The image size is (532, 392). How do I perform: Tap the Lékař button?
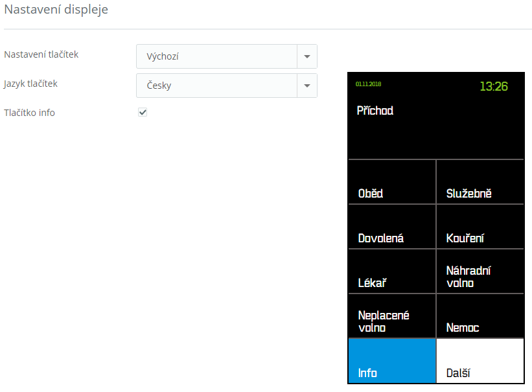(392, 271)
